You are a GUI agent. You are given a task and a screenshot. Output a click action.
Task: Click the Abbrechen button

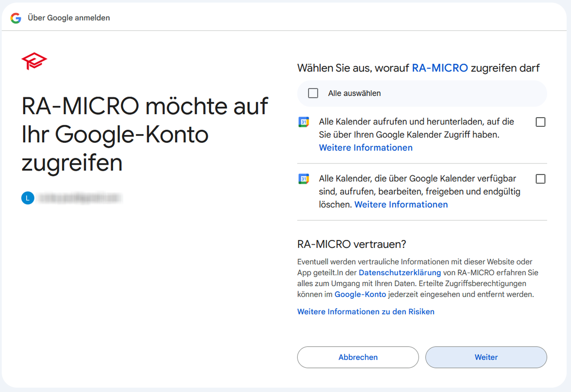pos(358,357)
